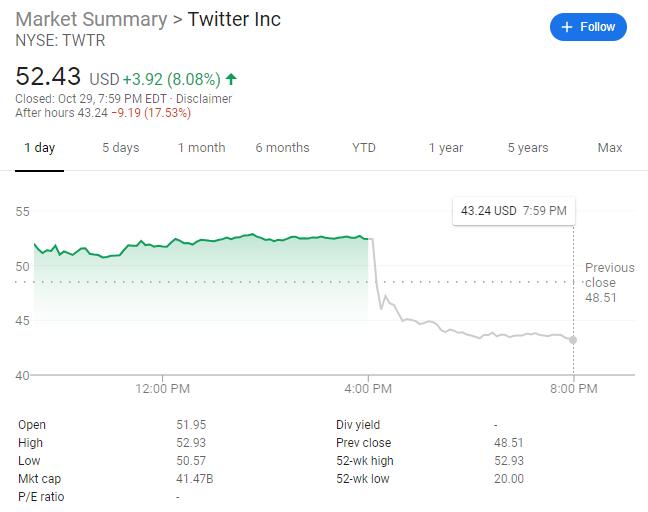
Task: Click the 4:00 PM axis label
Action: (368, 389)
